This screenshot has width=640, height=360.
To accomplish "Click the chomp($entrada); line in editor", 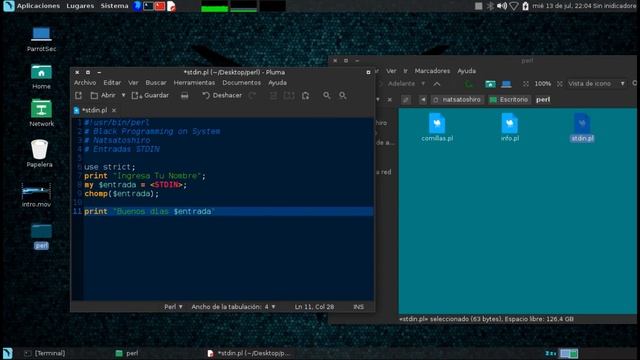I will pyautogui.click(x=122, y=193).
